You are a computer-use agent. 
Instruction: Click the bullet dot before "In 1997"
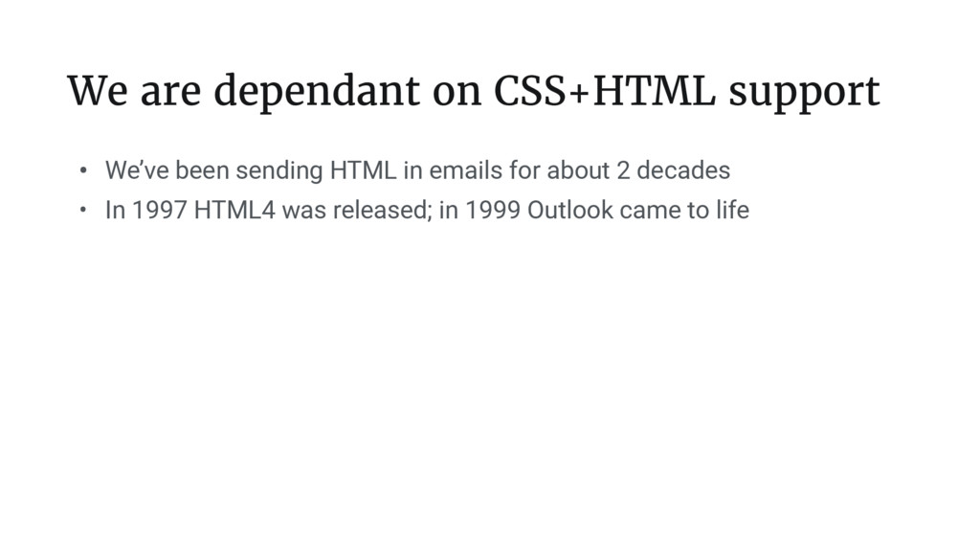point(83,210)
